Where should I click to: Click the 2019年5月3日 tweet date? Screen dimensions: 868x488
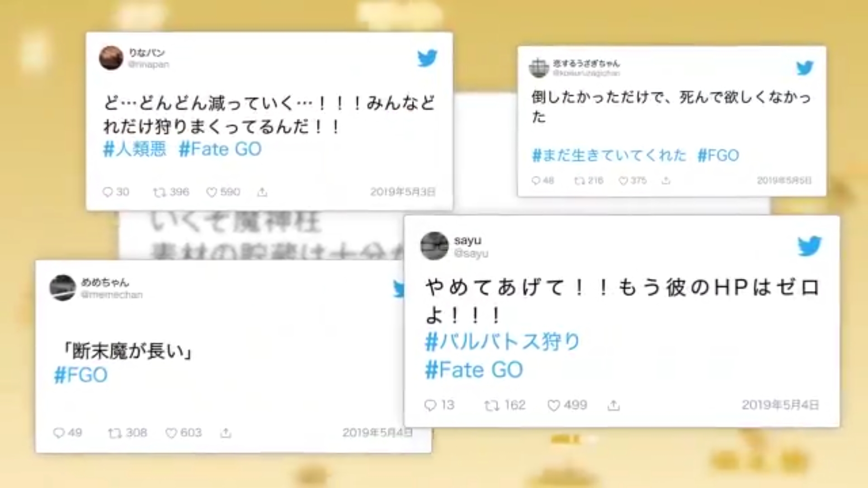click(x=403, y=192)
